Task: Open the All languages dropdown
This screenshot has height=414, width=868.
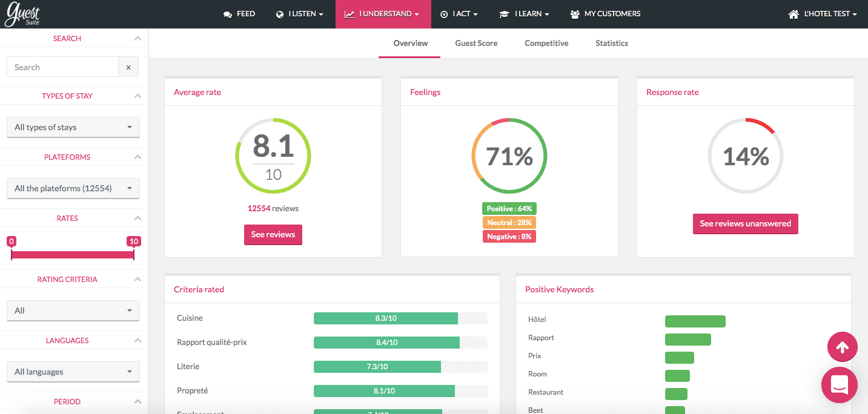Action: coord(73,372)
